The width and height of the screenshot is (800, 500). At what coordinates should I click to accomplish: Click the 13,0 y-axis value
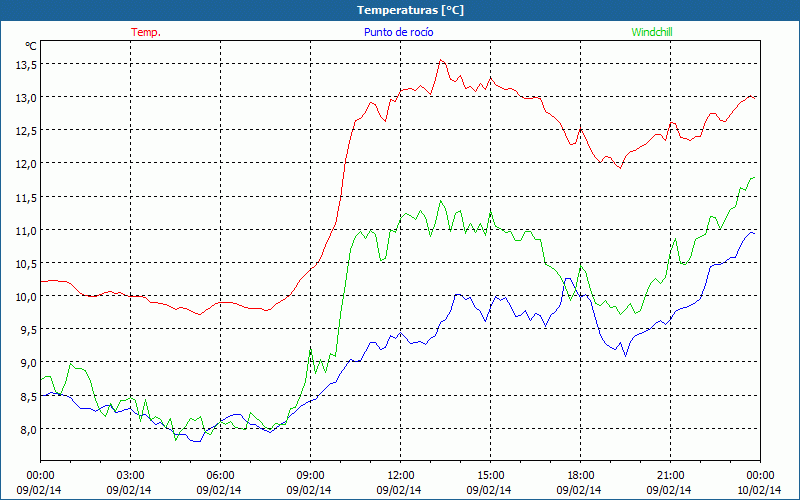coord(26,97)
